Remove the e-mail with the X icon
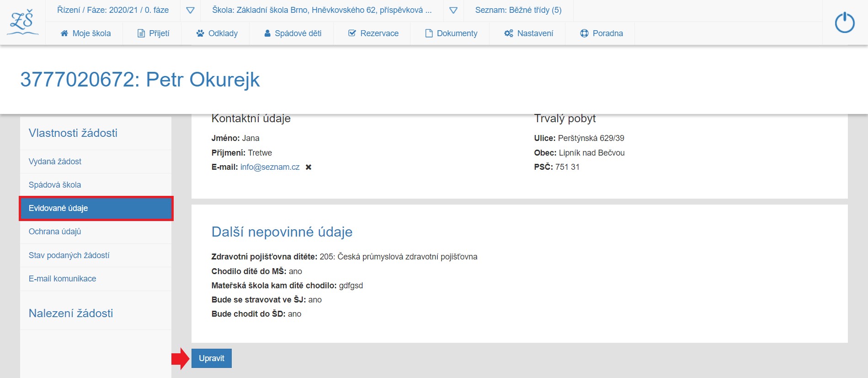The width and height of the screenshot is (868, 378). point(309,167)
